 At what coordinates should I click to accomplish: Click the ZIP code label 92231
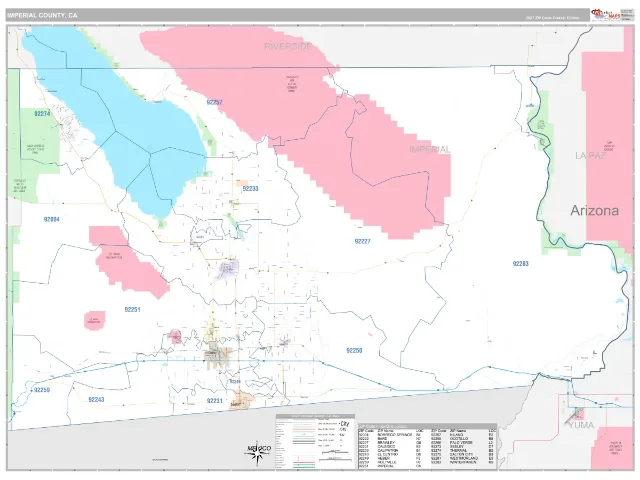pos(215,401)
